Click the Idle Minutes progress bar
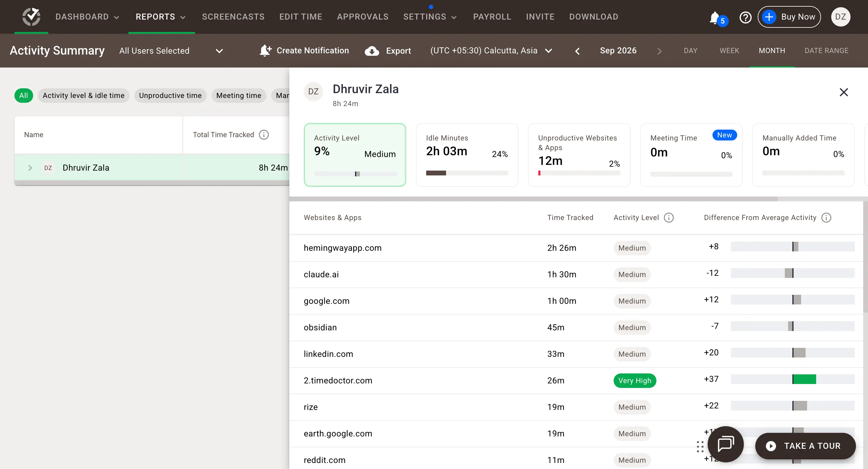868x469 pixels. pos(467,173)
